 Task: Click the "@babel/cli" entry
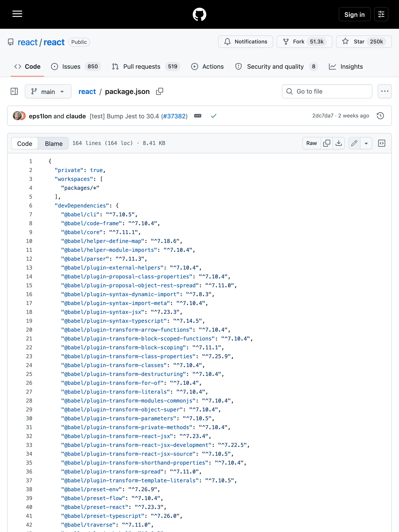pyautogui.click(x=99, y=215)
